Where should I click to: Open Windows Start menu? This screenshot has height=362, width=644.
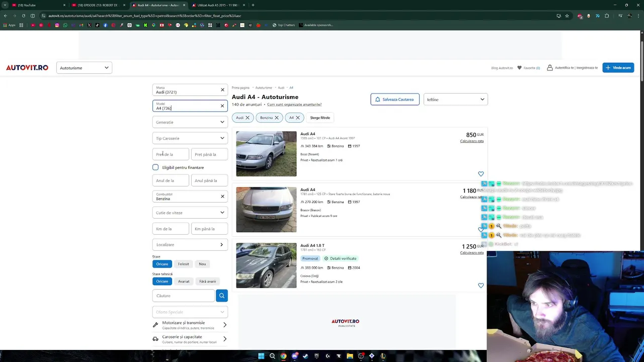click(261, 356)
